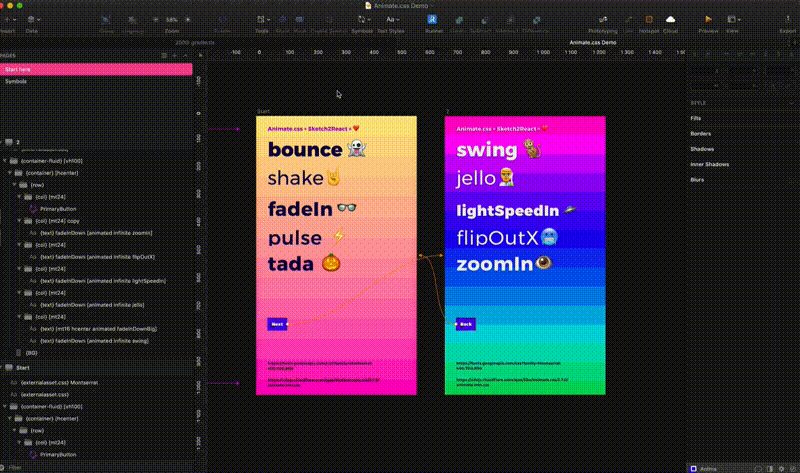
Task: Collapse the first {container-fluid} {vh100} group
Action: click(5, 161)
